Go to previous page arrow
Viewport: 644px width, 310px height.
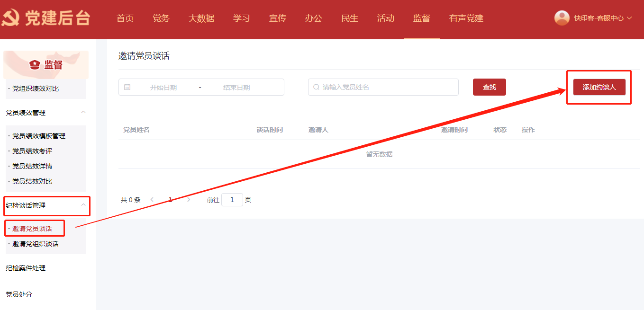click(152, 200)
